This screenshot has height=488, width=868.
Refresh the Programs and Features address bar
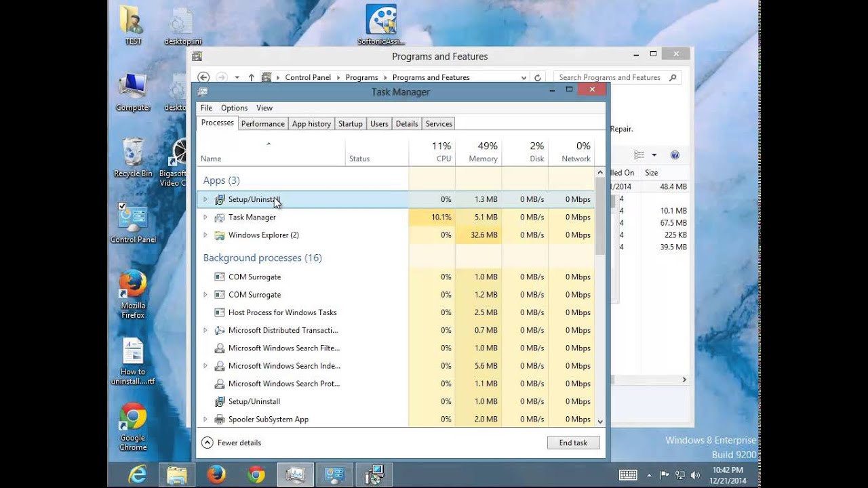pyautogui.click(x=538, y=77)
